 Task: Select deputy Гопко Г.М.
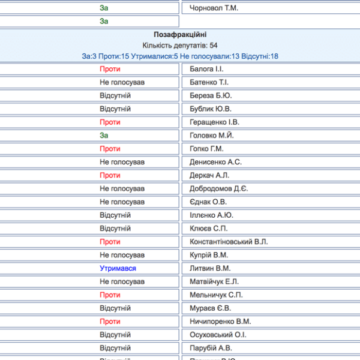tap(206, 149)
